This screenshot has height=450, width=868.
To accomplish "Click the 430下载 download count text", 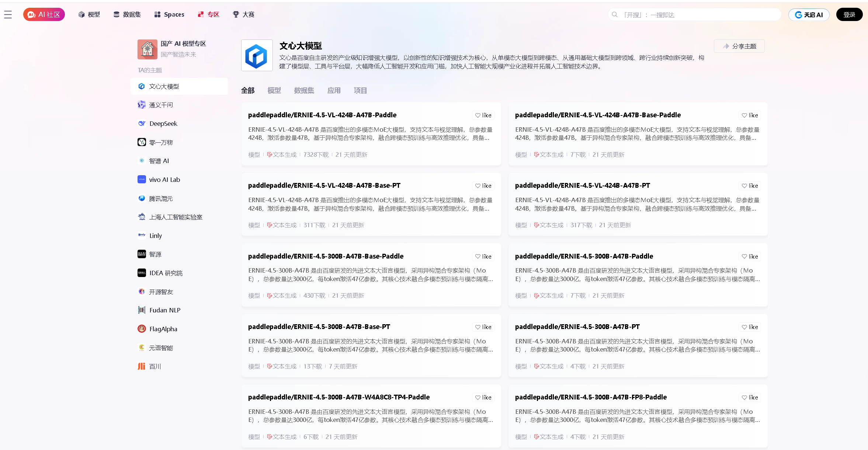I will [x=314, y=295].
